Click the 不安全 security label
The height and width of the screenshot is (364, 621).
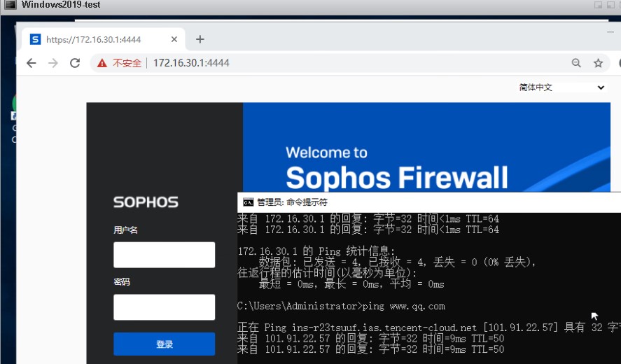127,63
